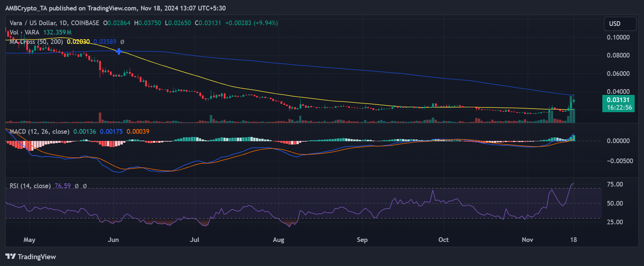Click the volume value 132.359M
The image size is (644, 266).
[x=57, y=32]
